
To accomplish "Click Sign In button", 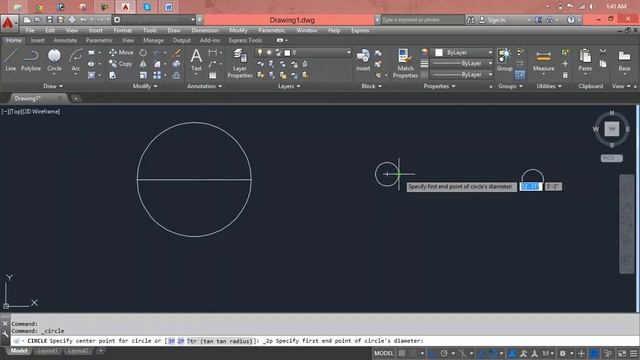I will pyautogui.click(x=493, y=20).
